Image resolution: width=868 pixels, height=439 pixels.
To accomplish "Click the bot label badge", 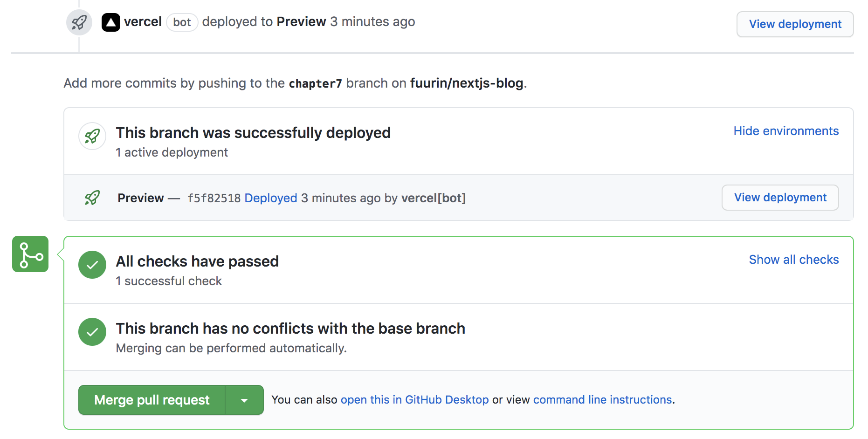I will pyautogui.click(x=182, y=22).
